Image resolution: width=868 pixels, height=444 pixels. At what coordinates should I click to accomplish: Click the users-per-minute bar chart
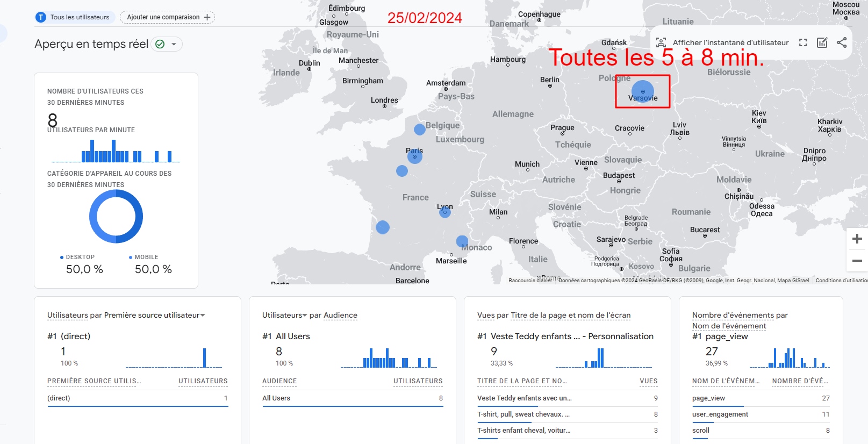pos(116,151)
